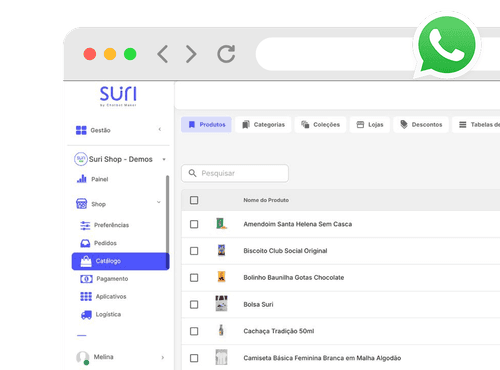Viewport: 500px width, 370px height.
Task: Collapse the Gestão section chevron
Action: (x=160, y=129)
